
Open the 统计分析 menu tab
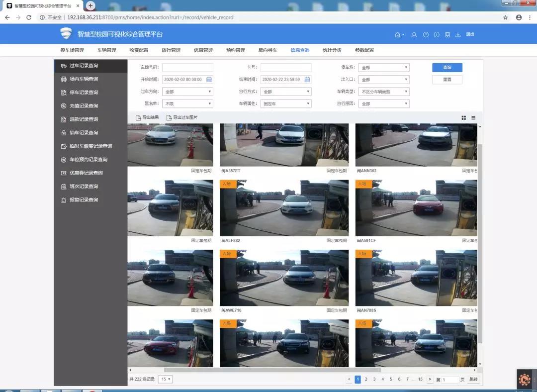[332, 50]
